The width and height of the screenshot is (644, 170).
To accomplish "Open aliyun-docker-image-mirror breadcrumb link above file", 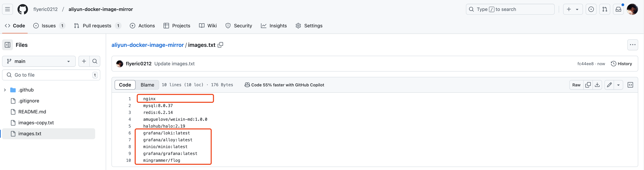I will tap(148, 45).
